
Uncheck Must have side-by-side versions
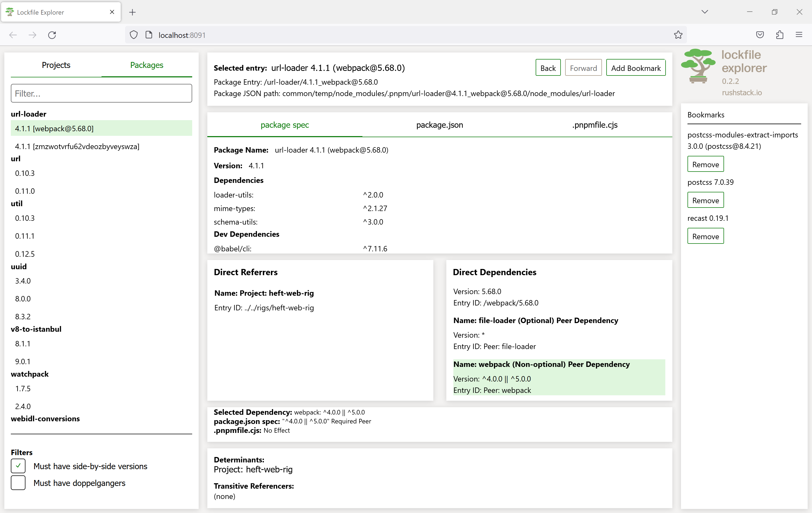pos(18,466)
